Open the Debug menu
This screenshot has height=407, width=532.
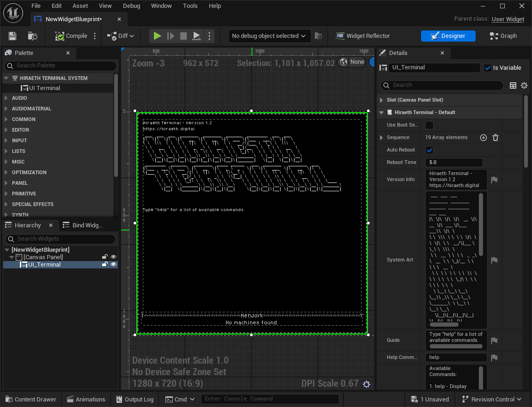click(x=131, y=6)
